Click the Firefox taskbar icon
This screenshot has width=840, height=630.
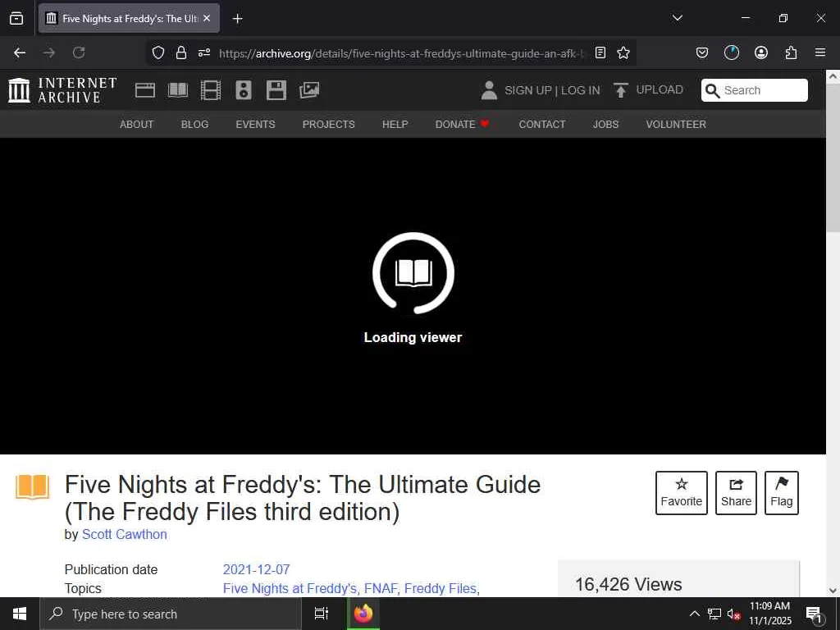point(363,614)
